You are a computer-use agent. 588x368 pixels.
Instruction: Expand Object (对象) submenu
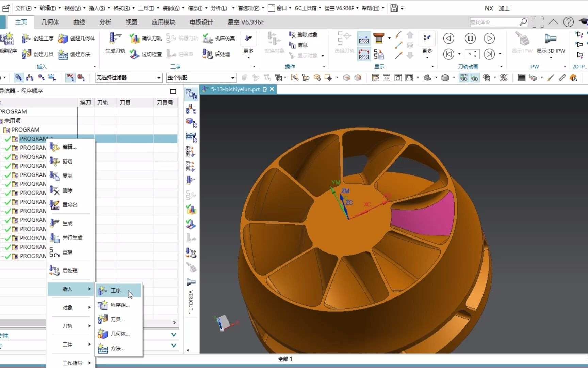70,307
